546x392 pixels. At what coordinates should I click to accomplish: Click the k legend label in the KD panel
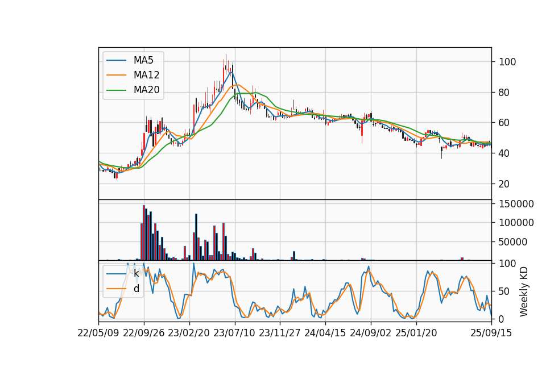(x=136, y=273)
